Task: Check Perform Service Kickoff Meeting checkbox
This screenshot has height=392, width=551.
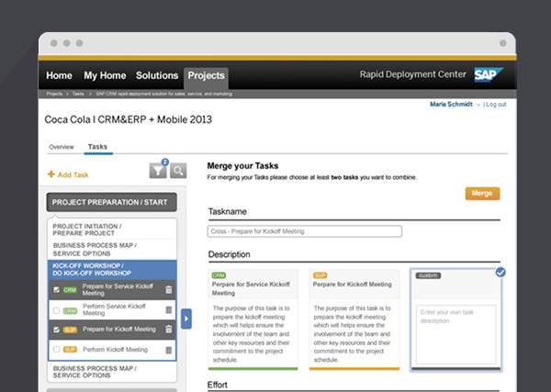Action: tap(56, 310)
